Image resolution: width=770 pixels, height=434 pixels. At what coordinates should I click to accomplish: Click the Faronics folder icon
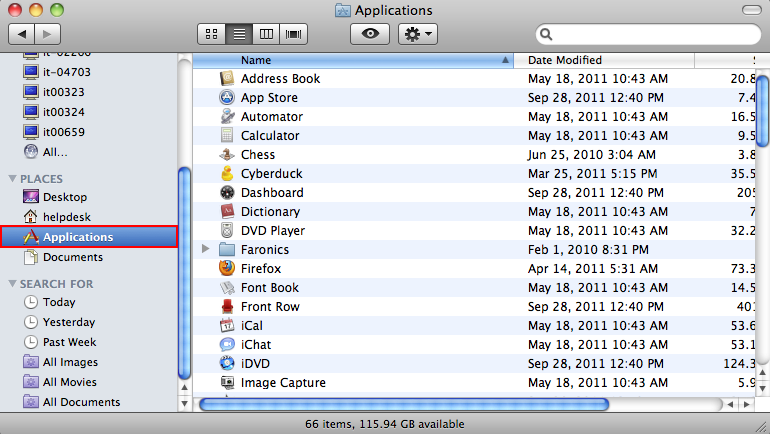point(227,249)
